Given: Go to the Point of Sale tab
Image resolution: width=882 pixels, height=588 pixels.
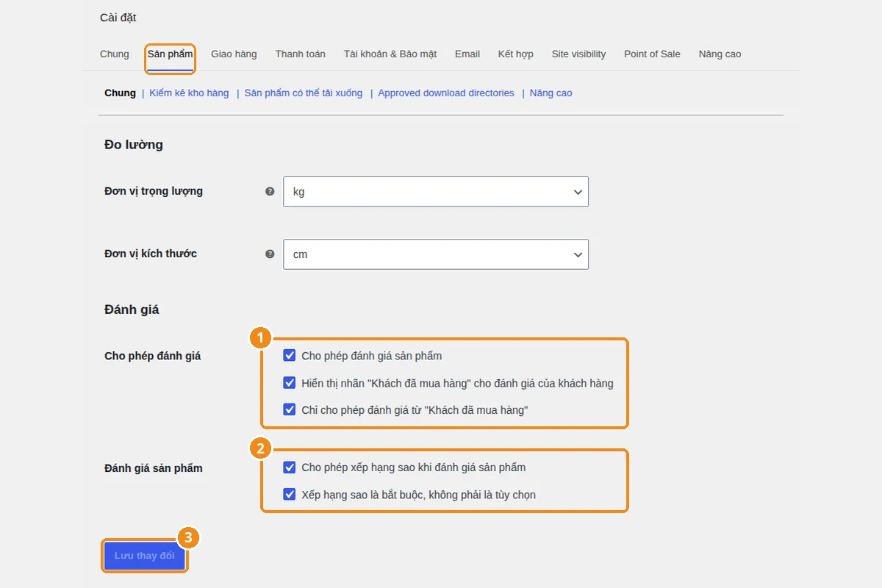Looking at the screenshot, I should coord(653,54).
